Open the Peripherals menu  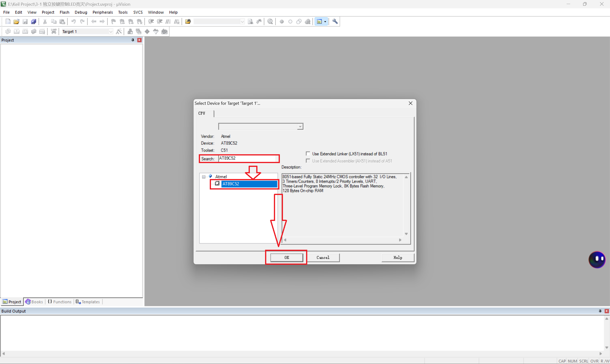pyautogui.click(x=103, y=12)
